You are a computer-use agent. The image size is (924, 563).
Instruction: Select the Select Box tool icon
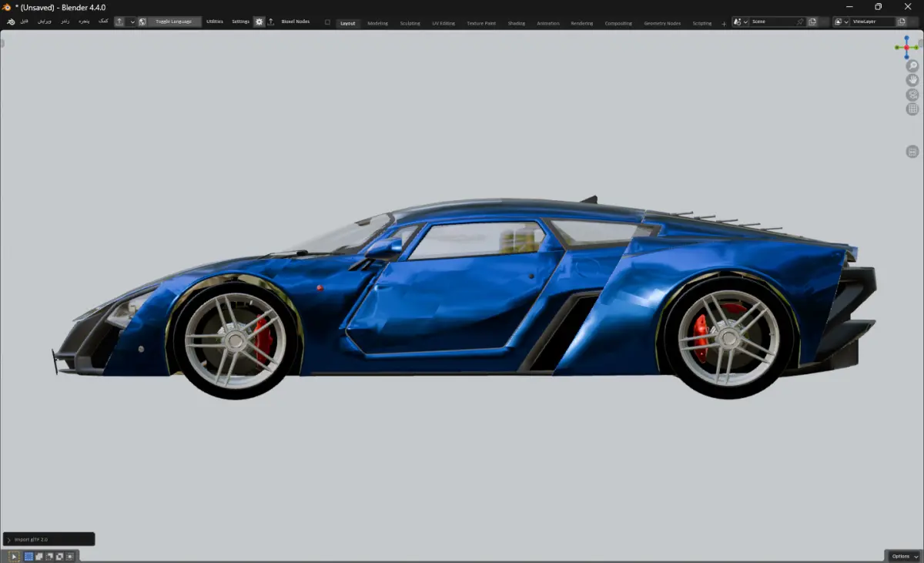pyautogui.click(x=14, y=556)
